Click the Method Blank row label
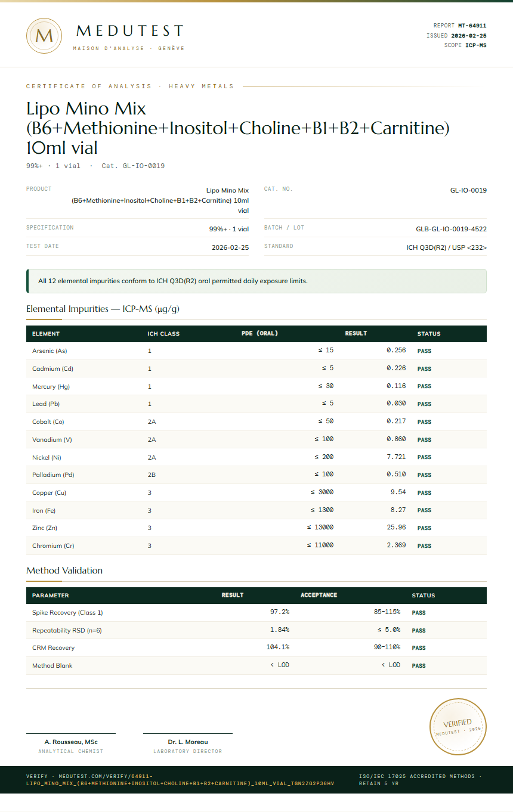The image size is (513, 812). click(x=52, y=666)
